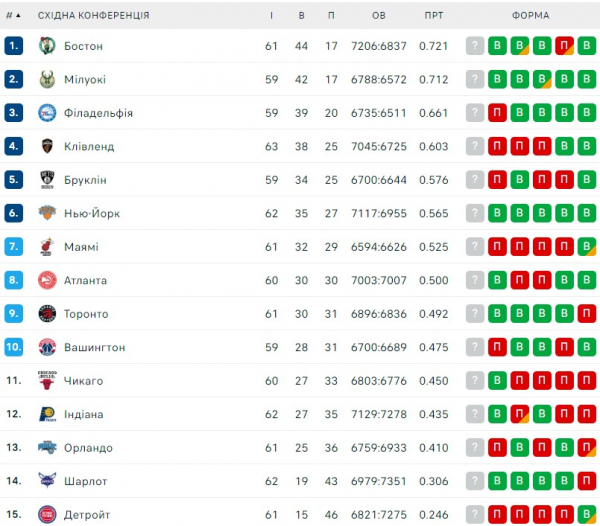Click the Brooklyn Nets logo icon

point(45,180)
